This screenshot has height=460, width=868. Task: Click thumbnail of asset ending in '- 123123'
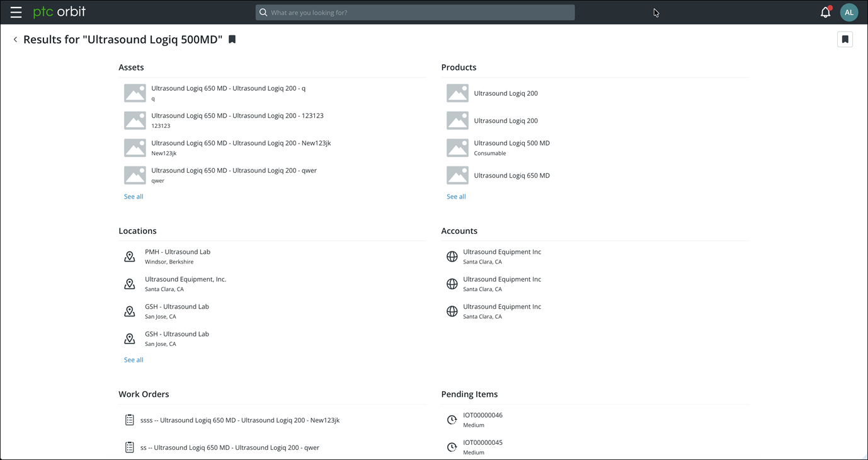[135, 120]
